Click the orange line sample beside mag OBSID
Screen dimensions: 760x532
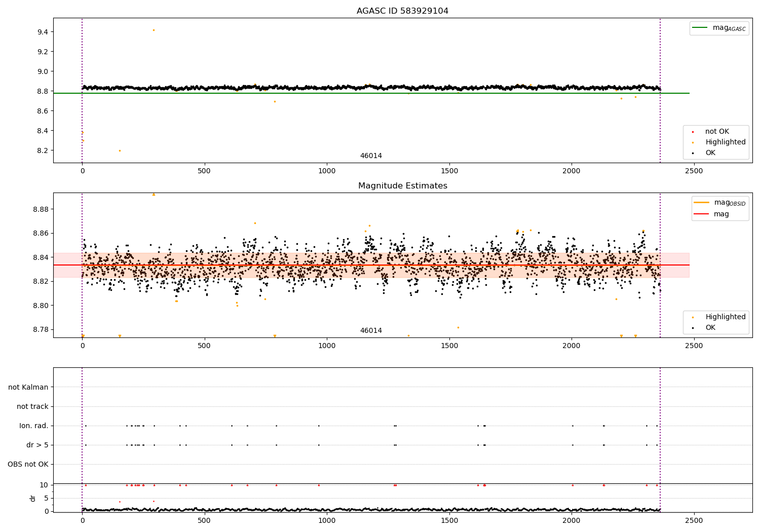coord(702,202)
